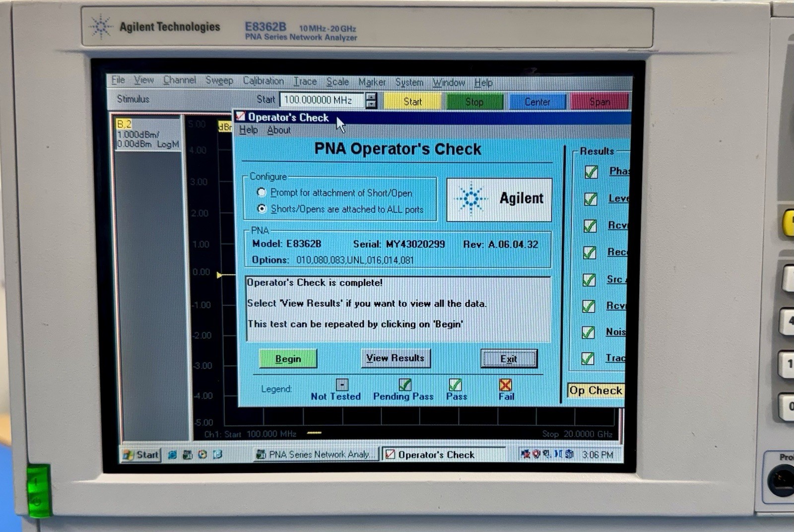Switch to PNA Series Network Analyzer taskbar button
This screenshot has height=532, width=794.
click(x=317, y=454)
